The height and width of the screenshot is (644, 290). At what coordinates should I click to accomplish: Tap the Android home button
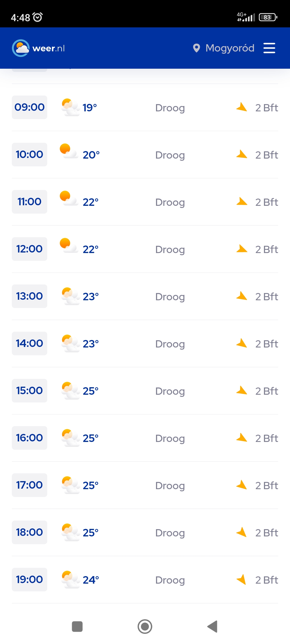pos(145,627)
